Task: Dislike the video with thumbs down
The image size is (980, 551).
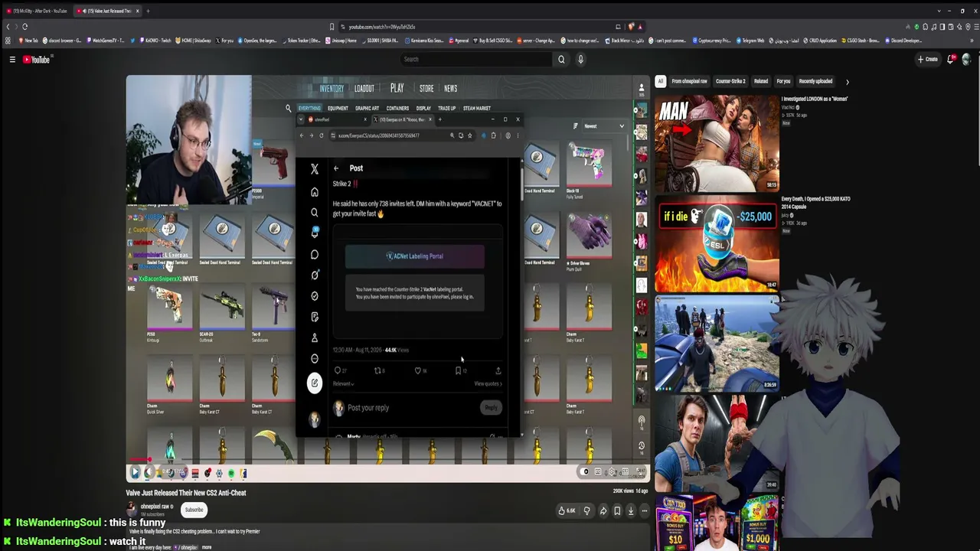Action: (587, 510)
